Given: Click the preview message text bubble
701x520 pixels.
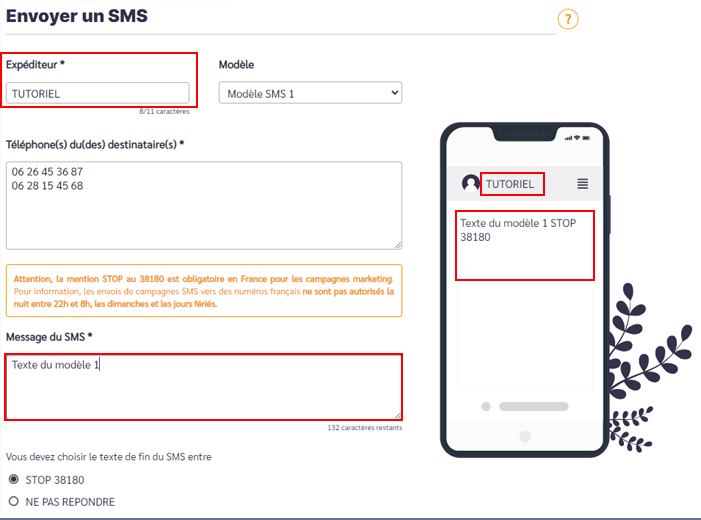Looking at the screenshot, I should pos(525,245).
